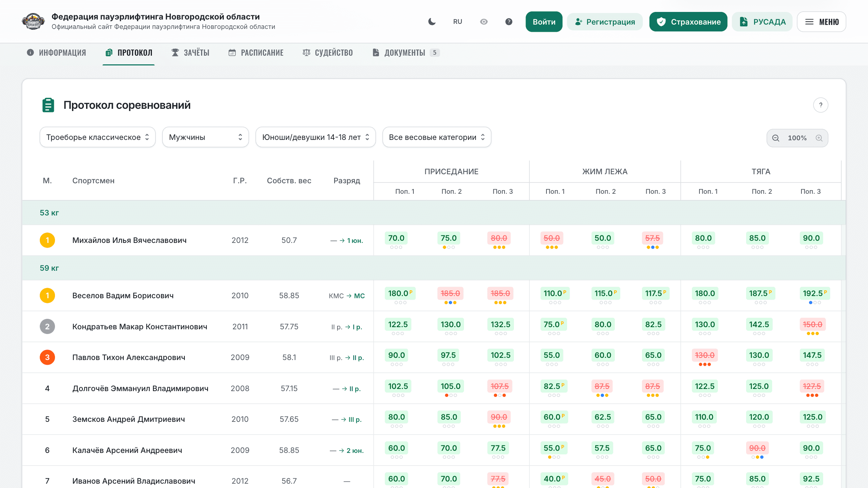Click the Разряд column header
Viewport: 868px width, 488px height.
click(347, 181)
